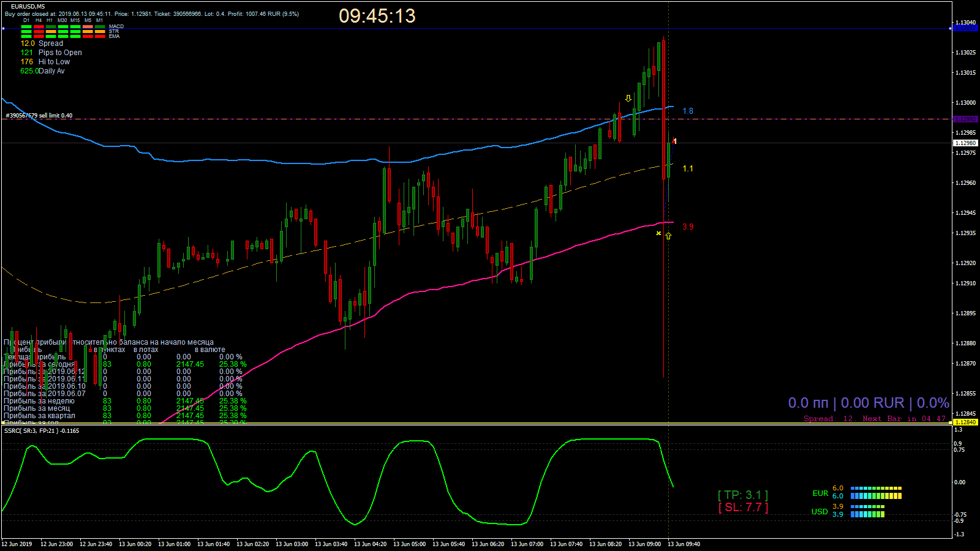Click the yellow up arrow buy marker
980x551 pixels.
(668, 236)
